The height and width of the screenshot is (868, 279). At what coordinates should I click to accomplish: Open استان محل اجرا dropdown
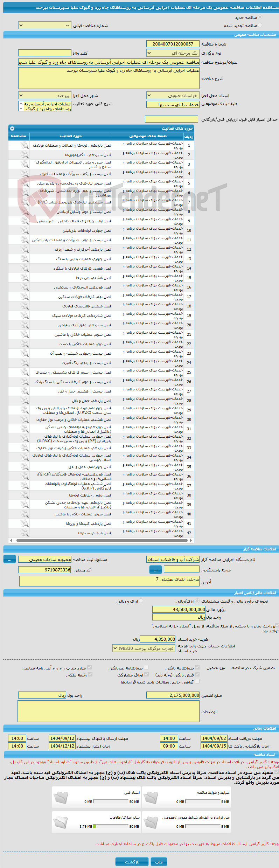click(x=173, y=96)
